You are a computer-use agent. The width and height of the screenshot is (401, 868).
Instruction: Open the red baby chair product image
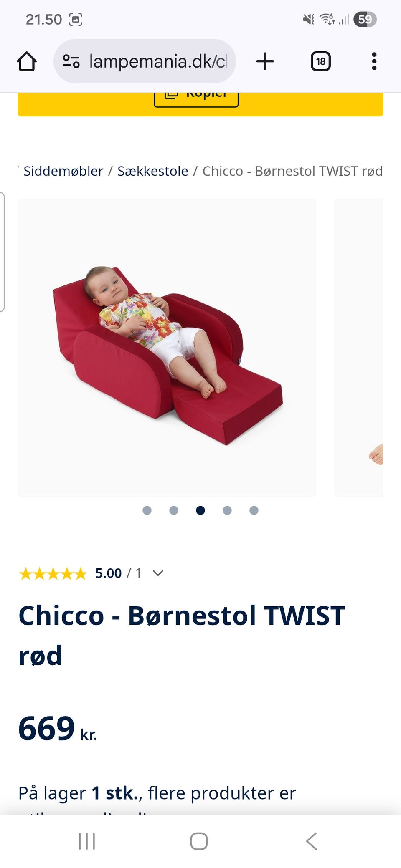click(x=167, y=348)
